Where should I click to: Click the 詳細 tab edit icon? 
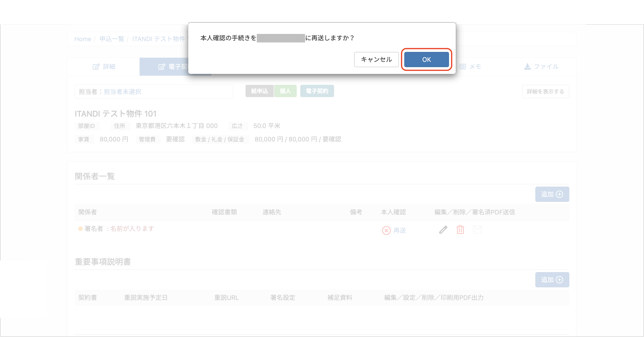pyautogui.click(x=96, y=67)
